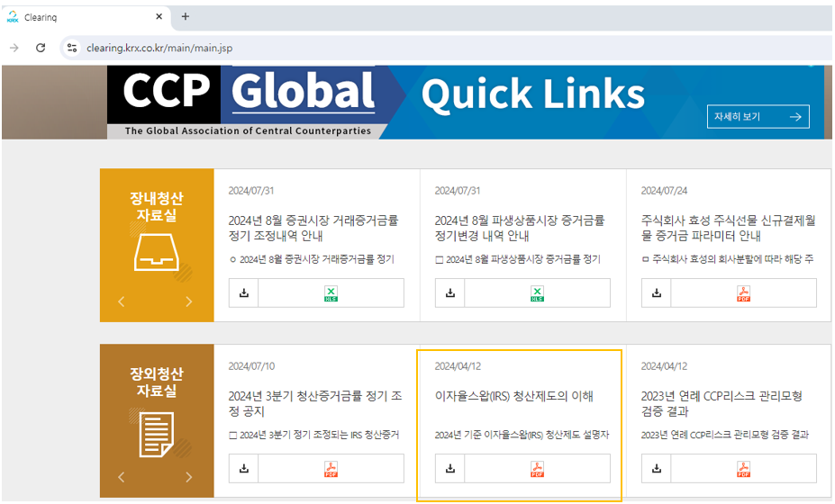Open 파생상품시장 증거금률 XLS file
Image resolution: width=835 pixels, height=504 pixels.
pos(537,292)
